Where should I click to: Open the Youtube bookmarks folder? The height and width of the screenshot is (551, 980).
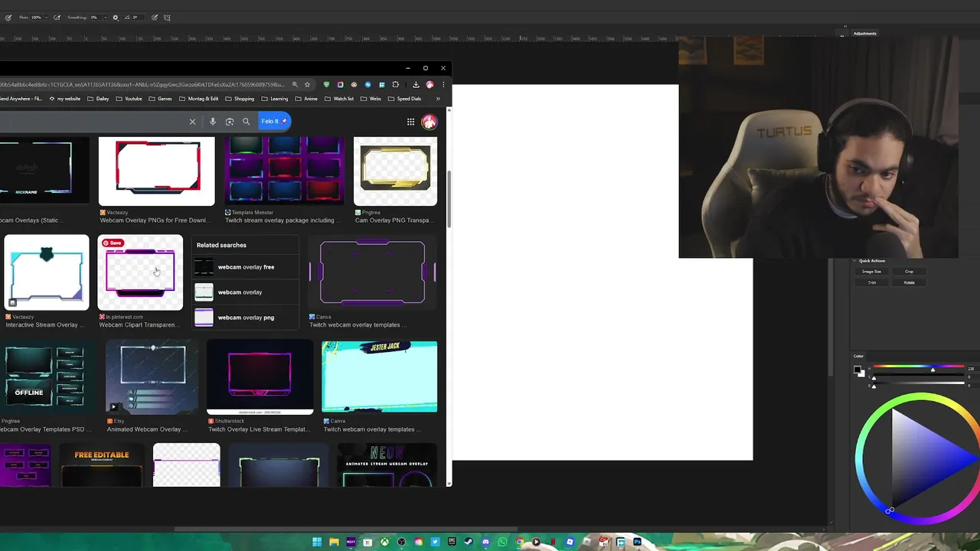point(129,99)
